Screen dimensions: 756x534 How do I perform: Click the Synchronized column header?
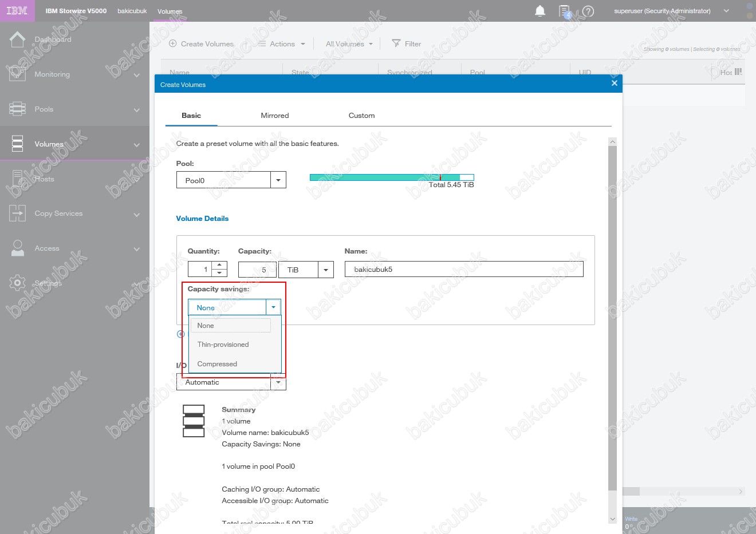coord(409,72)
